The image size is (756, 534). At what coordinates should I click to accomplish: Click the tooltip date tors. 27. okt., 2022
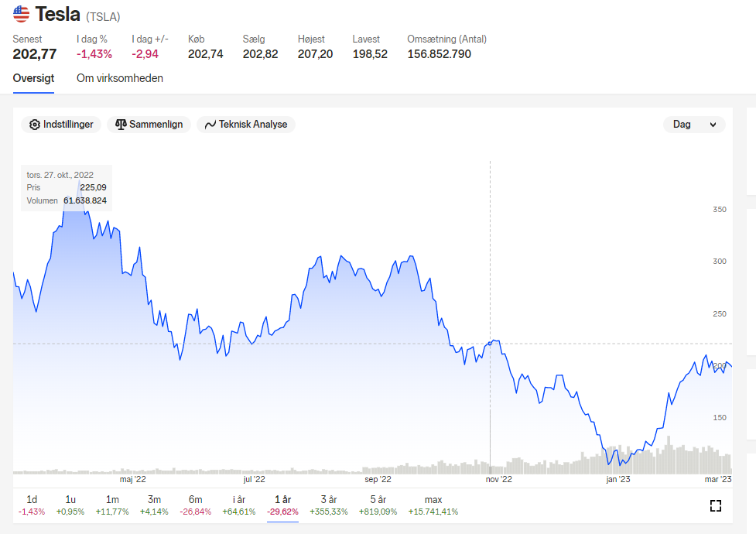[60, 175]
